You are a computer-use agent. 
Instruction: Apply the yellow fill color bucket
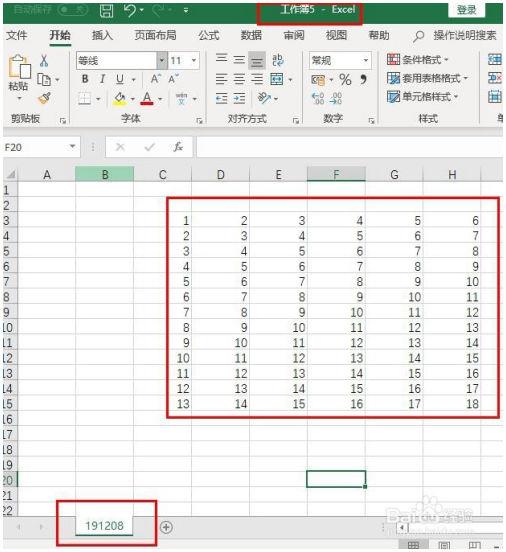[120, 99]
